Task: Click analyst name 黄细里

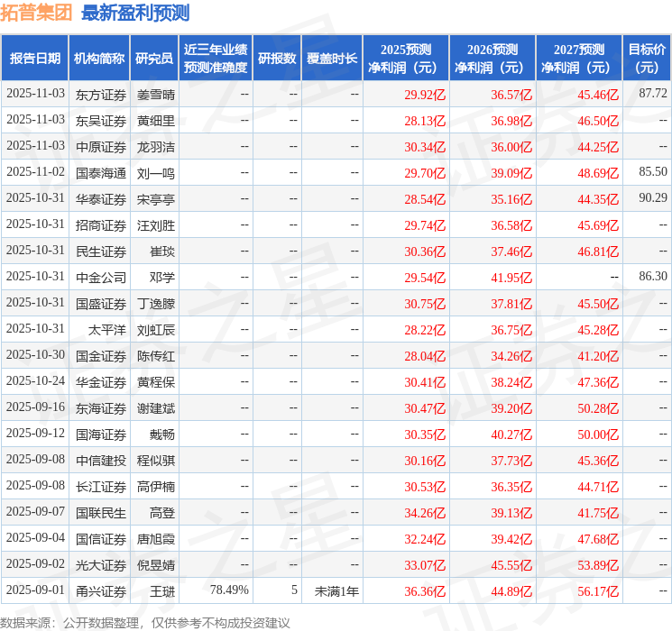Action: [x=156, y=121]
